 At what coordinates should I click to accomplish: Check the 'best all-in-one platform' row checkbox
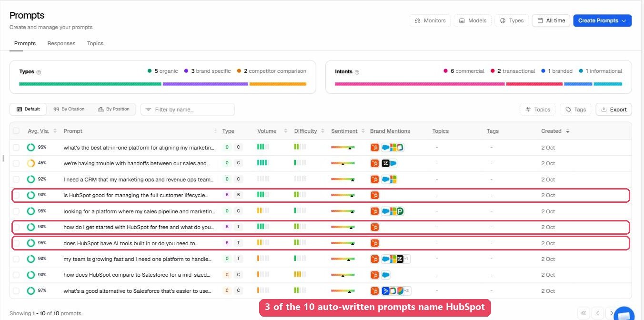17,148
